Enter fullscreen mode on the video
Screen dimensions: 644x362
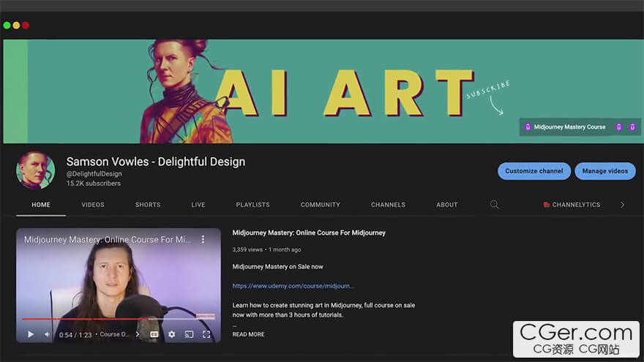(x=206, y=334)
